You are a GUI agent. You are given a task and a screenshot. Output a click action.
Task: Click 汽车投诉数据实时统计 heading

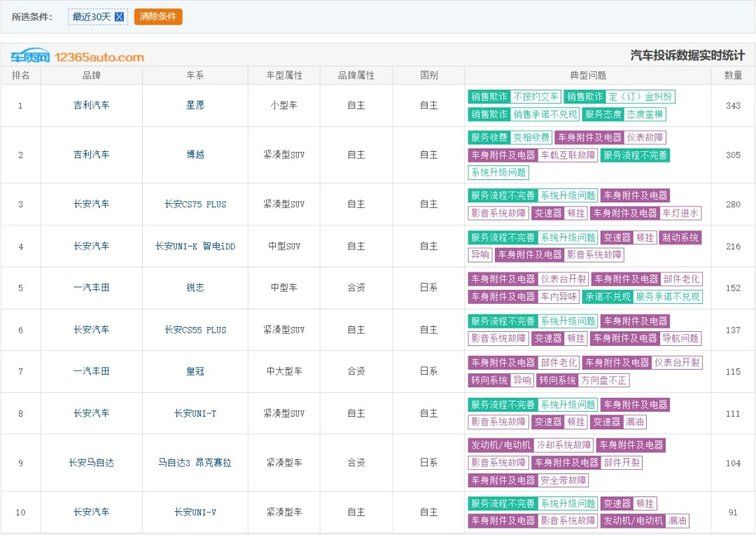pos(688,55)
